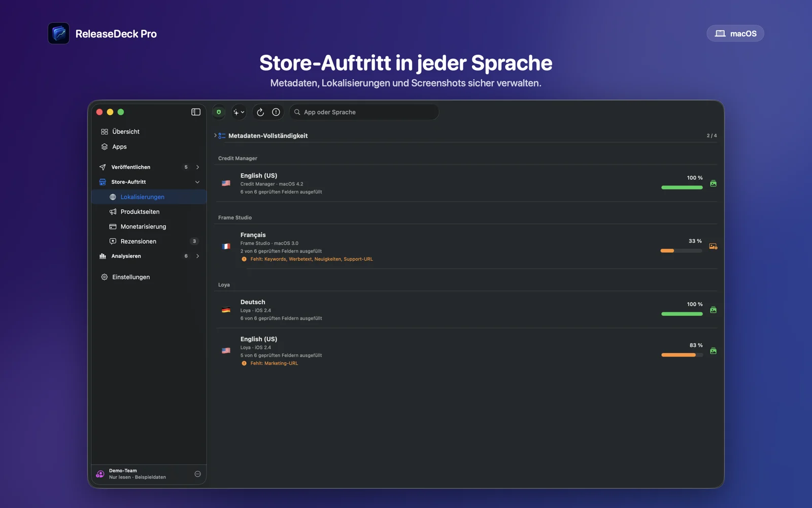Image resolution: width=812 pixels, height=508 pixels.
Task: Click the Deutsch 100 % progress bar
Action: pyautogui.click(x=682, y=314)
